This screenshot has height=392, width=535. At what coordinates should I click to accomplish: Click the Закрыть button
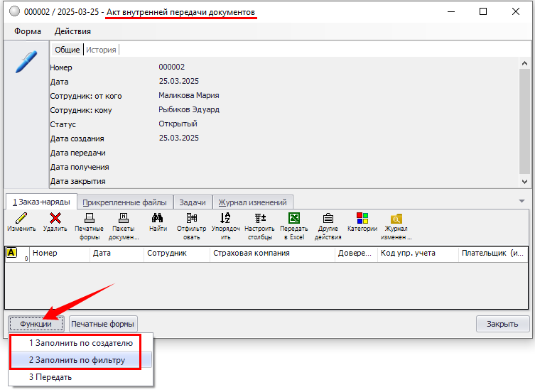pyautogui.click(x=502, y=324)
